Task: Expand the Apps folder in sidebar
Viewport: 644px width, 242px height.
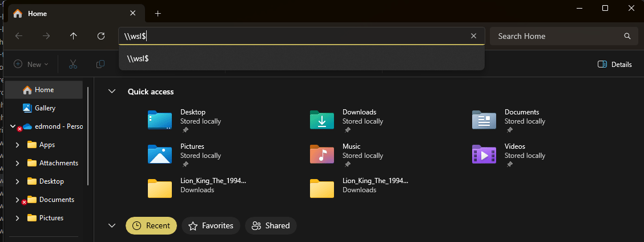Action: click(x=17, y=145)
